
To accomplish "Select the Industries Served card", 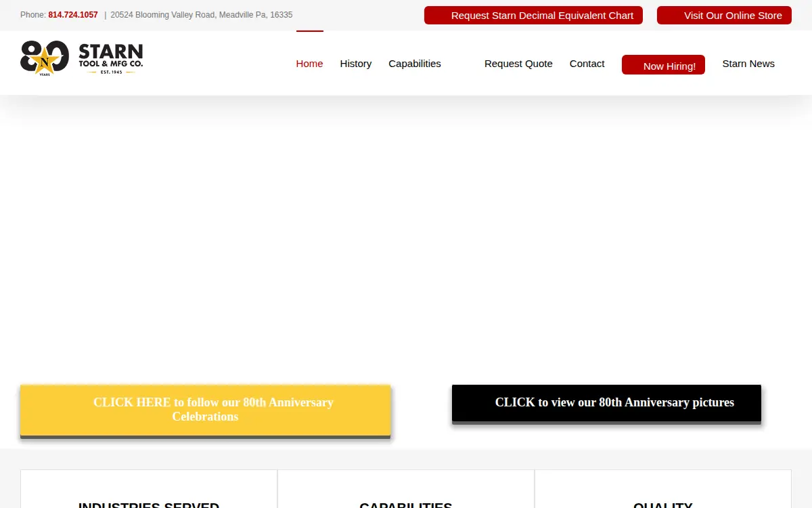I will coord(149,489).
